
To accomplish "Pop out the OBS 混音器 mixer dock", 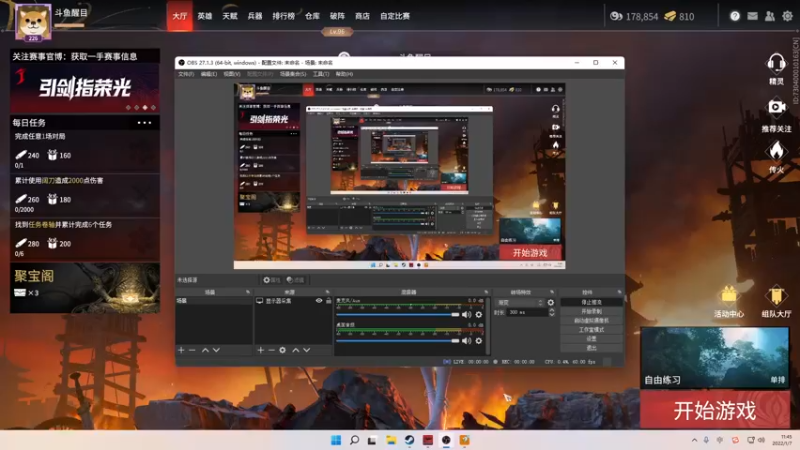I will [486, 292].
